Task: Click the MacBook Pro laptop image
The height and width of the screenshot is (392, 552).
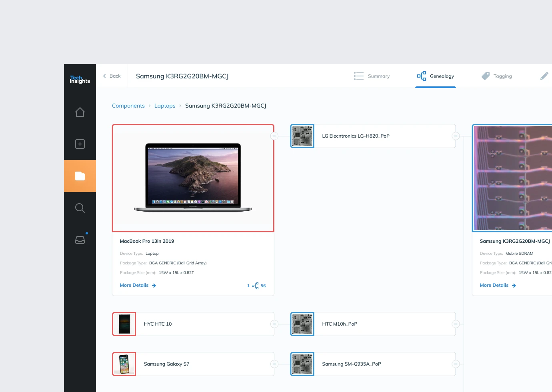Action: [x=193, y=178]
